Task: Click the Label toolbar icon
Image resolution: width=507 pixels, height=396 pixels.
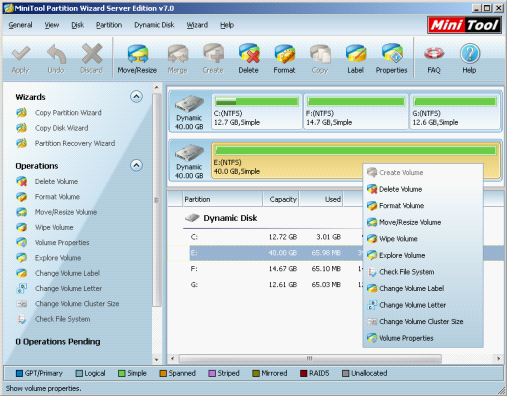Action: 356,54
